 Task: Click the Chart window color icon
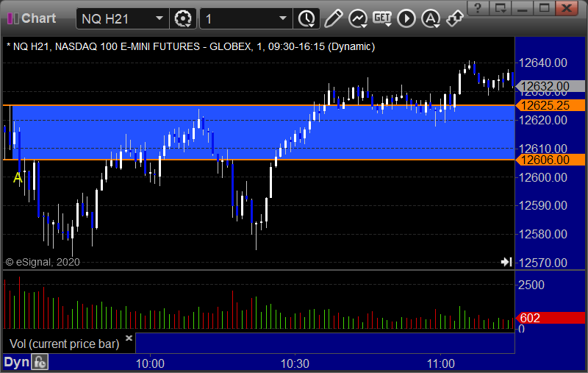click(13, 18)
